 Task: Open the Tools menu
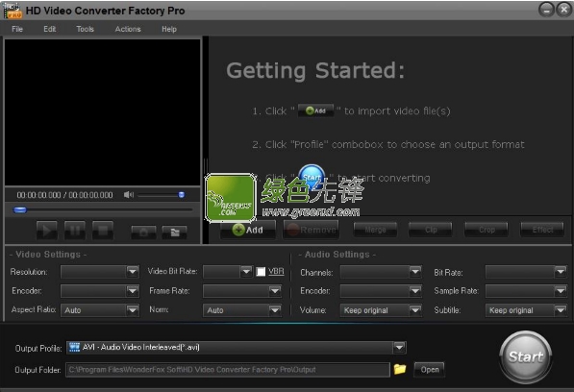click(85, 29)
